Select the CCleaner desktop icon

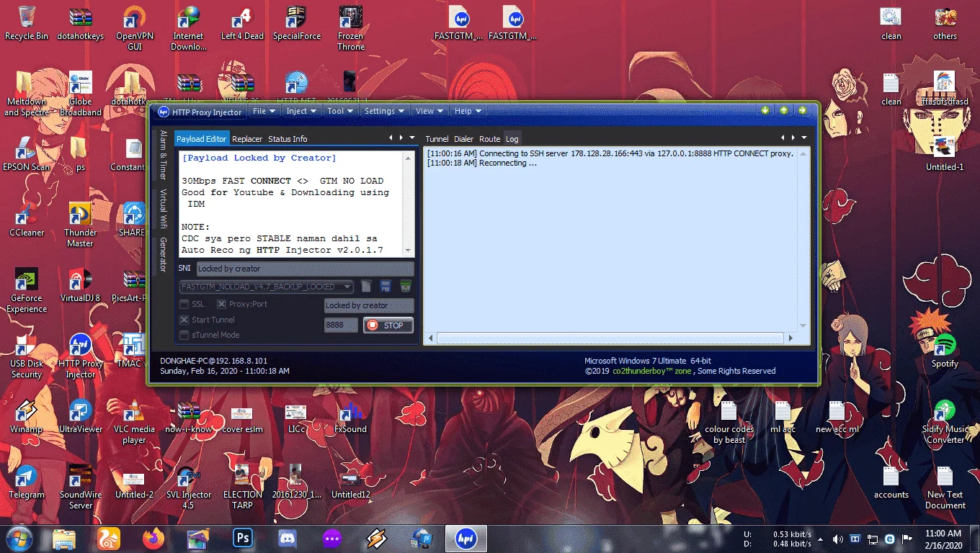point(27,220)
